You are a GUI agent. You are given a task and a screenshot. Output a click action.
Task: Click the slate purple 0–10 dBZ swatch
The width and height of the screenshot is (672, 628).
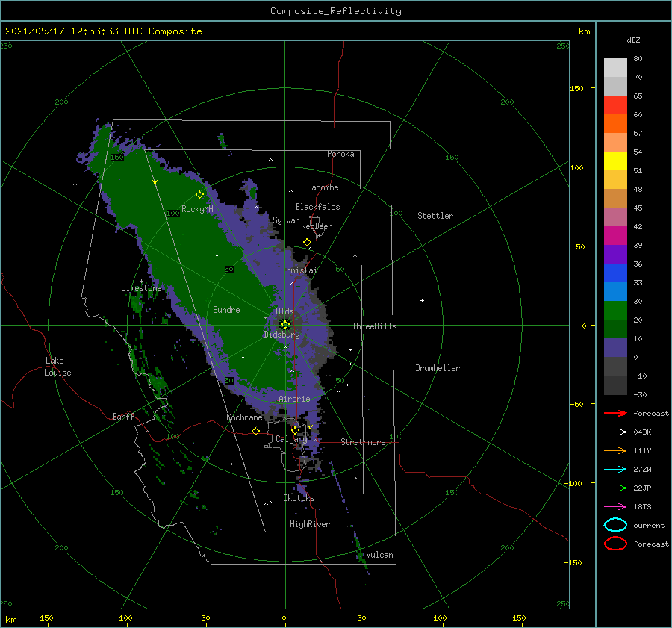pos(615,348)
